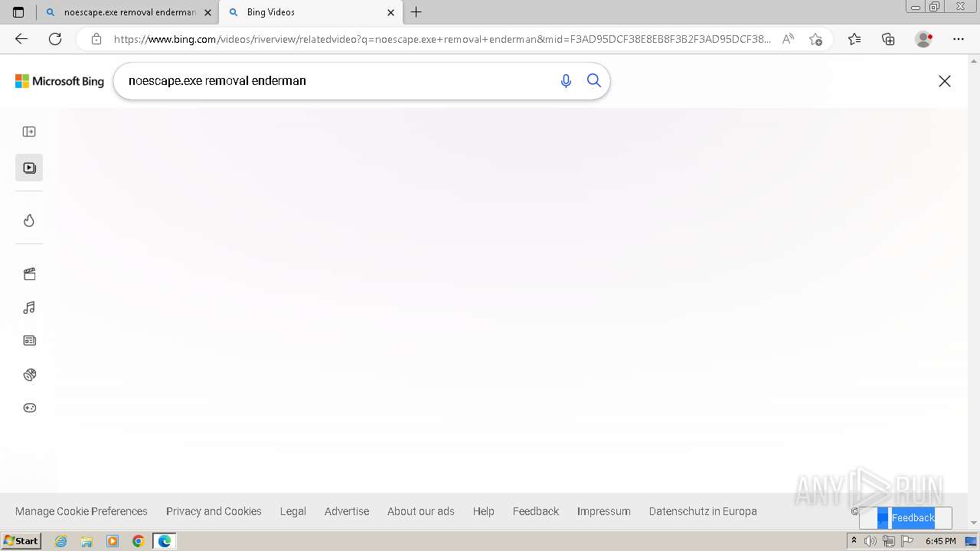Screen dimensions: 980x551
Task: Close the Bing video viewer
Action: (x=945, y=81)
